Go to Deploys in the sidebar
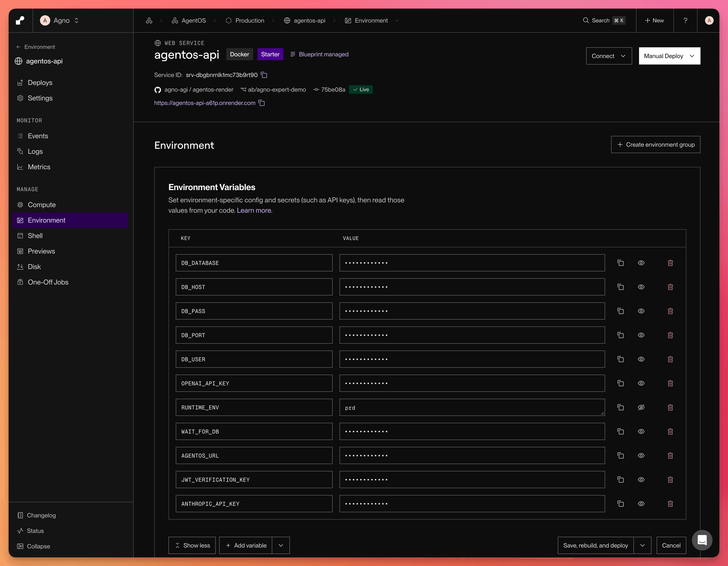 pos(40,82)
